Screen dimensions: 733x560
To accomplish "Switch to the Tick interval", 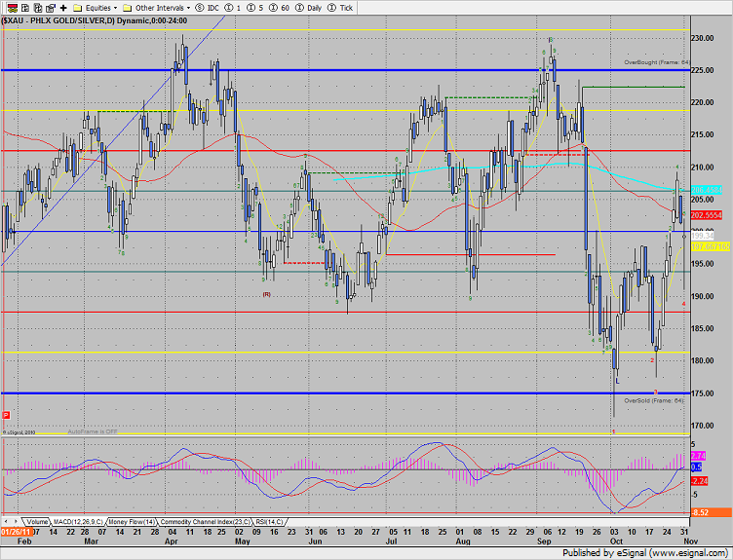I will pos(340,8).
